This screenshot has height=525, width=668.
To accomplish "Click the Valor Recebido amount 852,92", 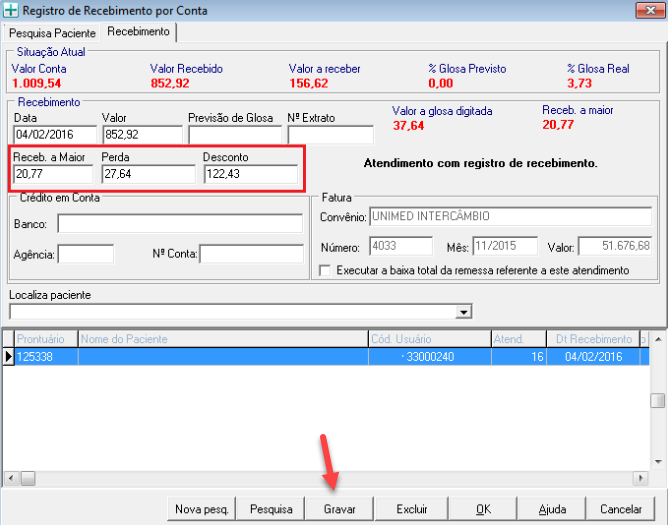I will pyautogui.click(x=170, y=83).
